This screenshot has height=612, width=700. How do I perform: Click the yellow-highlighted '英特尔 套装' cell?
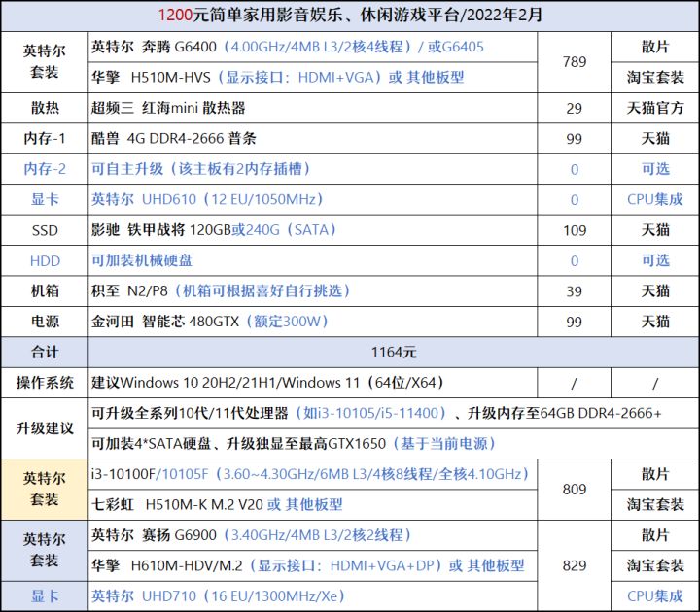point(45,490)
